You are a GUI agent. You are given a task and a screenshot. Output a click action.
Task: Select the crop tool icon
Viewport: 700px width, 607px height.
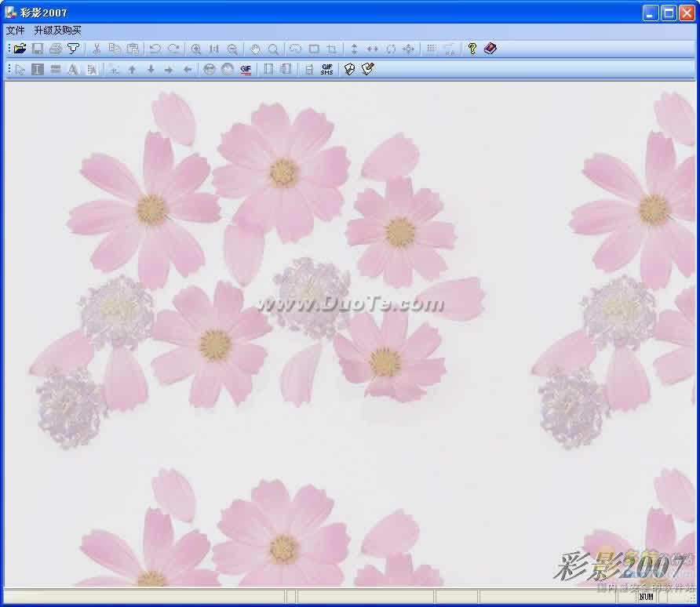[x=332, y=49]
